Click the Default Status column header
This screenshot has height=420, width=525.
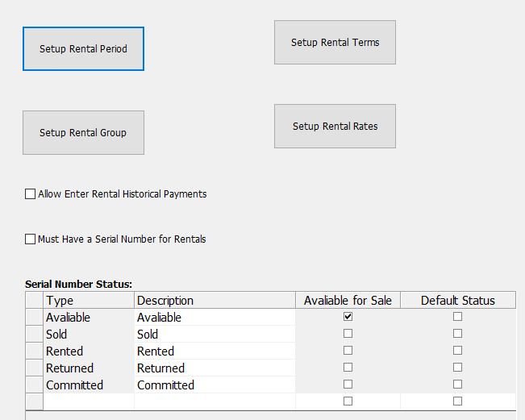pos(458,300)
